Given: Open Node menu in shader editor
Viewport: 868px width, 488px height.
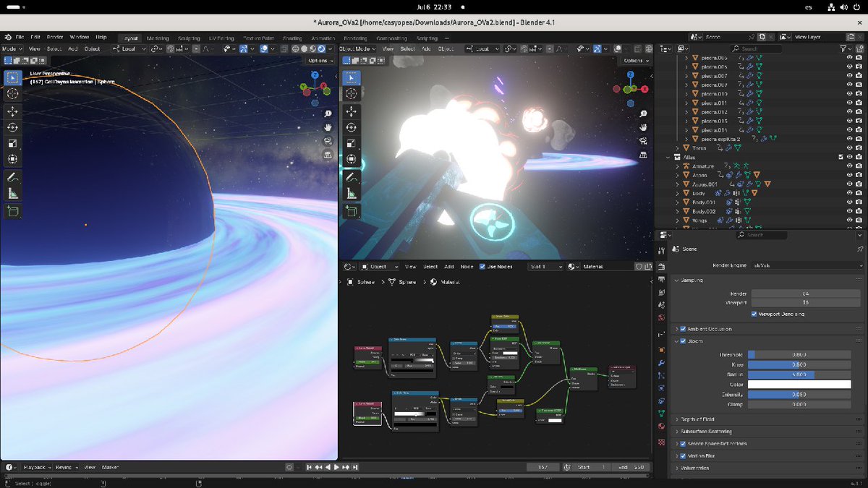Looking at the screenshot, I should click(x=467, y=267).
